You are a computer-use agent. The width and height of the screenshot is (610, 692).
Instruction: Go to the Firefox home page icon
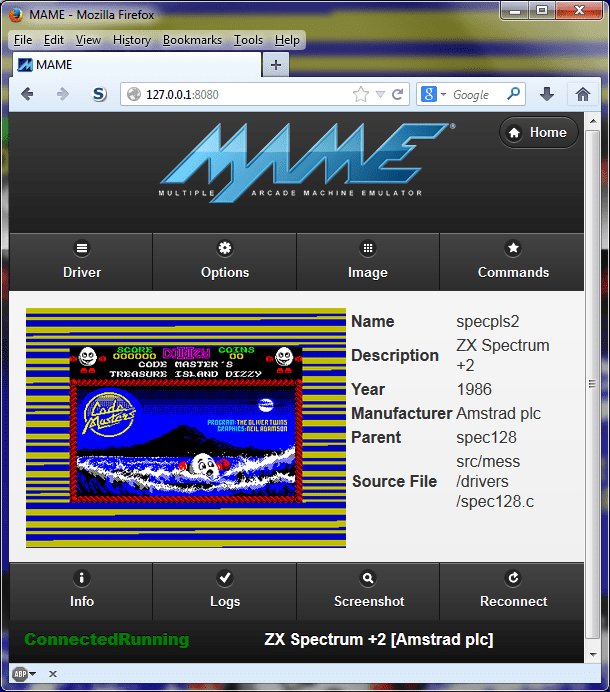coord(583,94)
